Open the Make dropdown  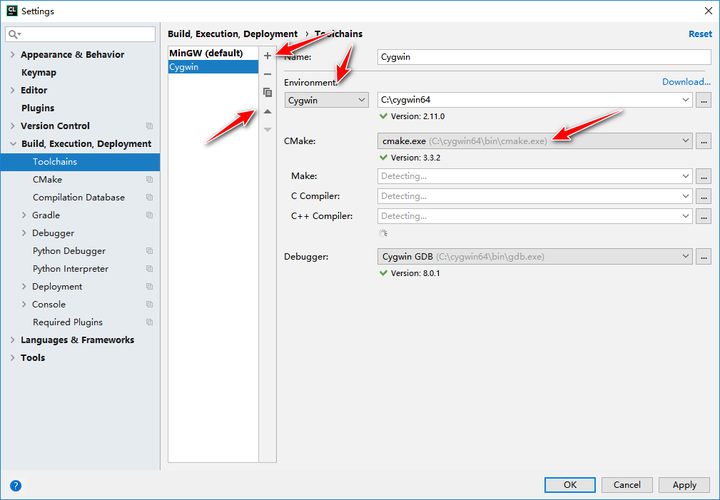(685, 176)
